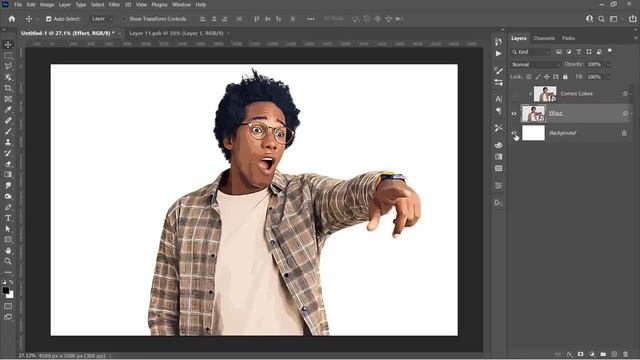The width and height of the screenshot is (640, 360).
Task: Show the Correct Colors layer visibility
Action: click(x=514, y=94)
